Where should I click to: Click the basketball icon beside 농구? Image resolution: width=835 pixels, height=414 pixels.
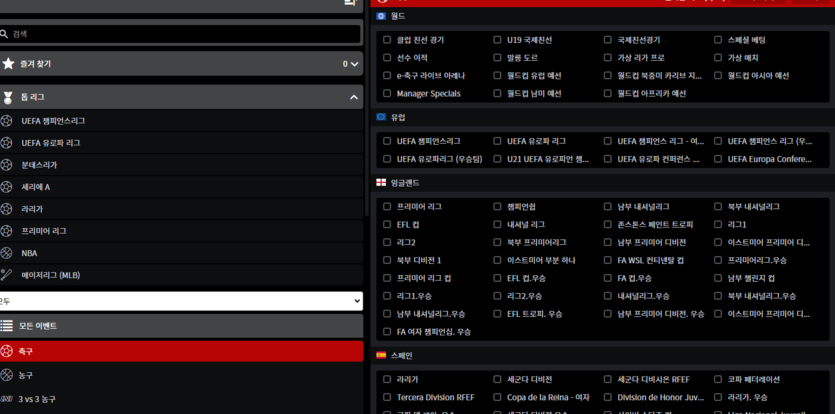click(6, 375)
